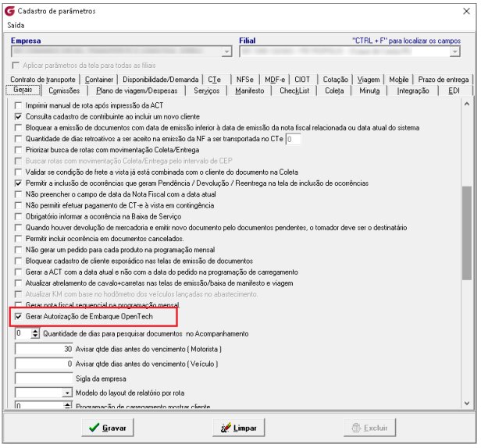Viewport: 481px width, 448px height.
Task: Open the Comissões tab
Action: coord(64,91)
